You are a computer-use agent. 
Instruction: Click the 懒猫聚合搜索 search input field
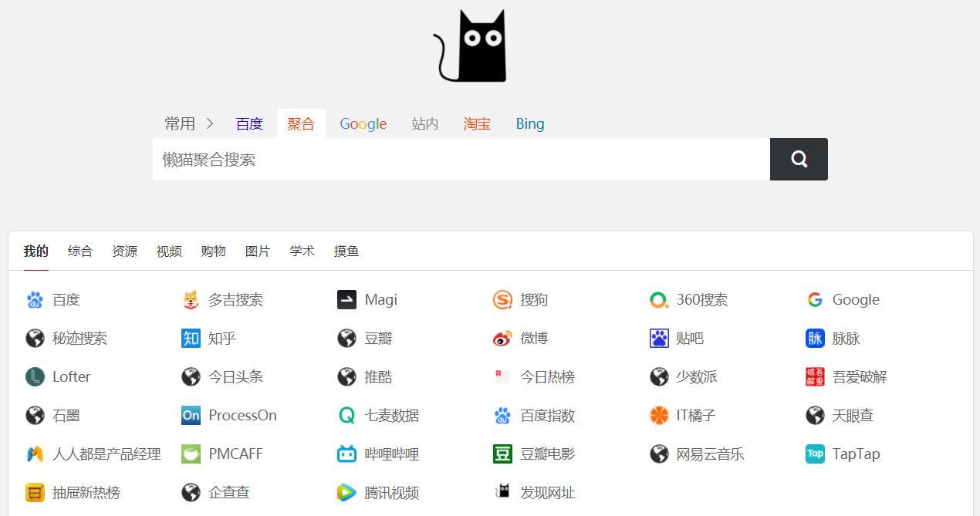[x=461, y=159]
